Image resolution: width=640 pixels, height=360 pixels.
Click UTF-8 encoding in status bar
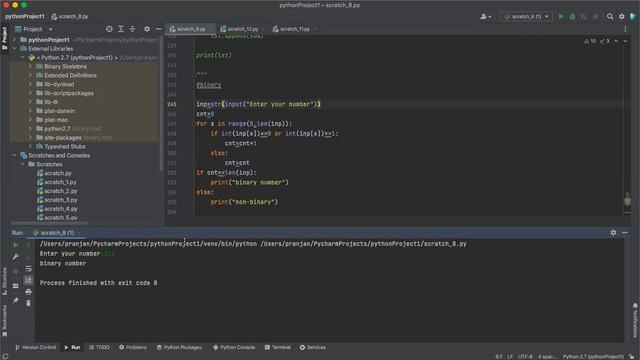pyautogui.click(x=525, y=357)
